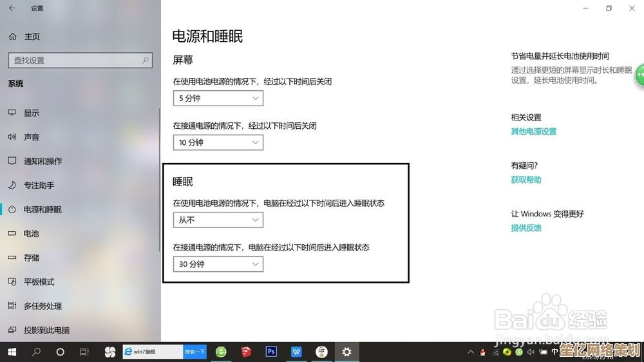Click the search settings (查找设置) field
Viewport: 644px width, 362px height.
click(x=79, y=61)
